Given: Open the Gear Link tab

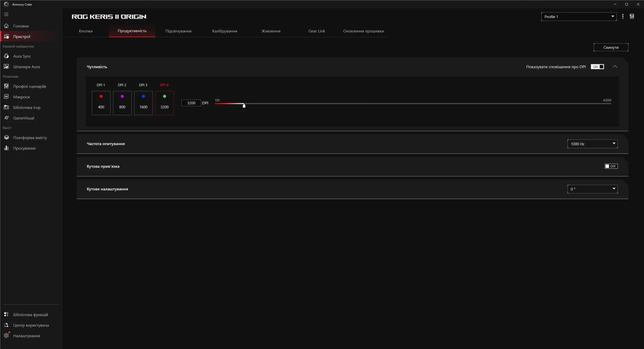Looking at the screenshot, I should (317, 31).
